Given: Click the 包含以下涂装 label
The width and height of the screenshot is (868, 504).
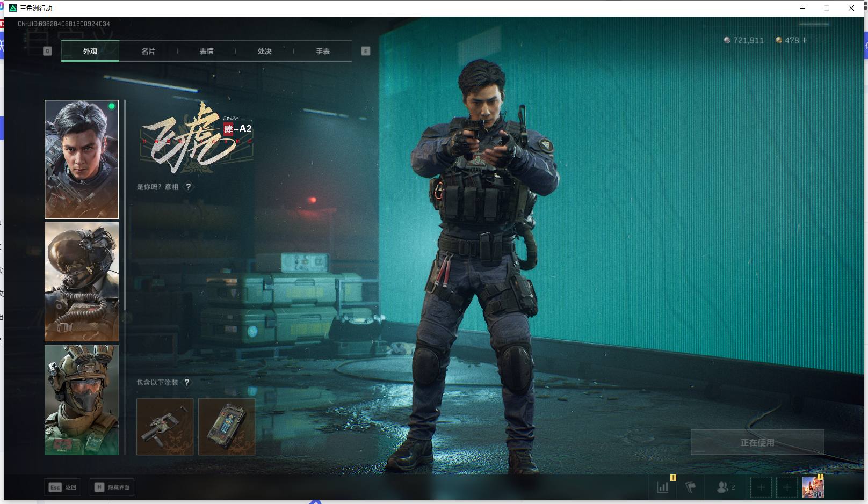Looking at the screenshot, I should pos(157,382).
